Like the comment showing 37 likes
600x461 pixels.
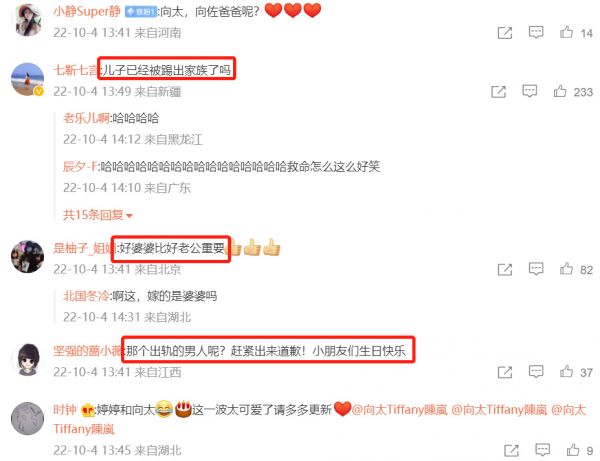tap(566, 371)
